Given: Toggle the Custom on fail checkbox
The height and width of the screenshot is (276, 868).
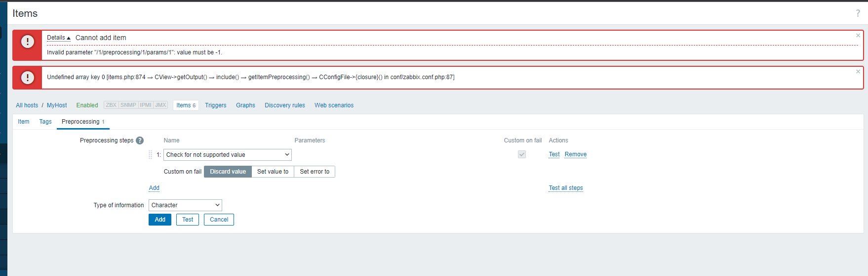Looking at the screenshot, I should (x=522, y=154).
